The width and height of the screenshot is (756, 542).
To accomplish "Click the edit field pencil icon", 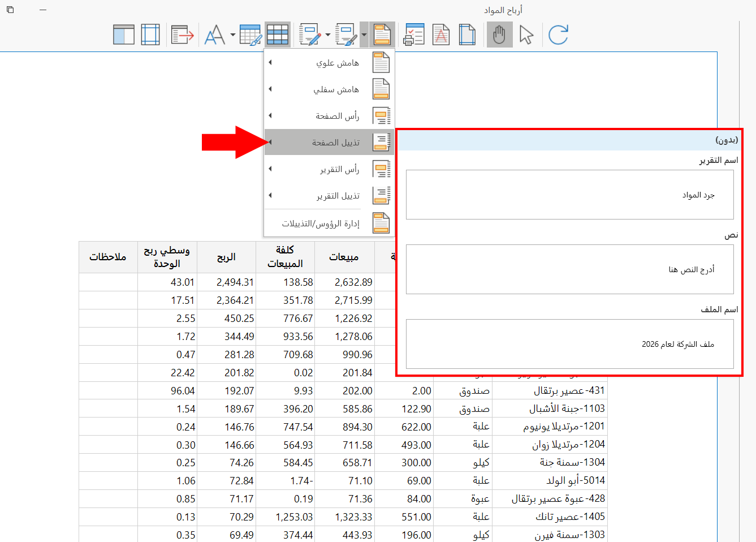I will click(x=310, y=35).
